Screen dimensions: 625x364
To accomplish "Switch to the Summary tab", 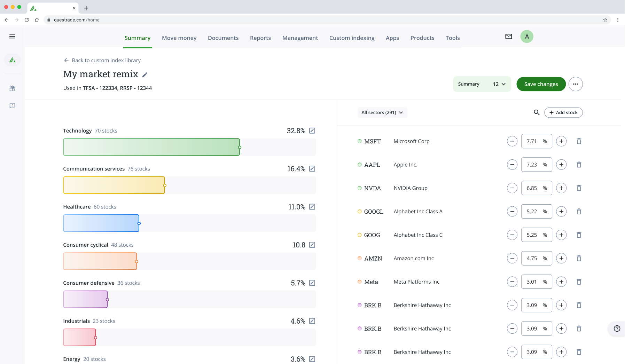I will click(138, 38).
